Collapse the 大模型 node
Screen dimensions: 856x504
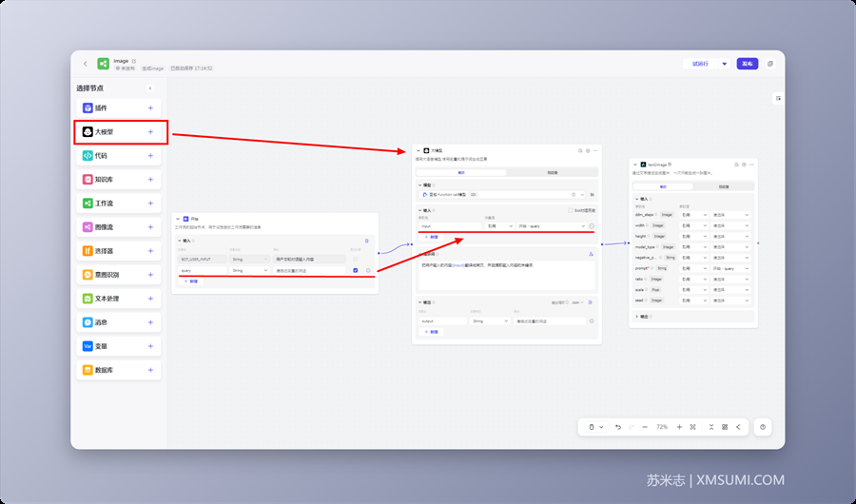coord(418,150)
